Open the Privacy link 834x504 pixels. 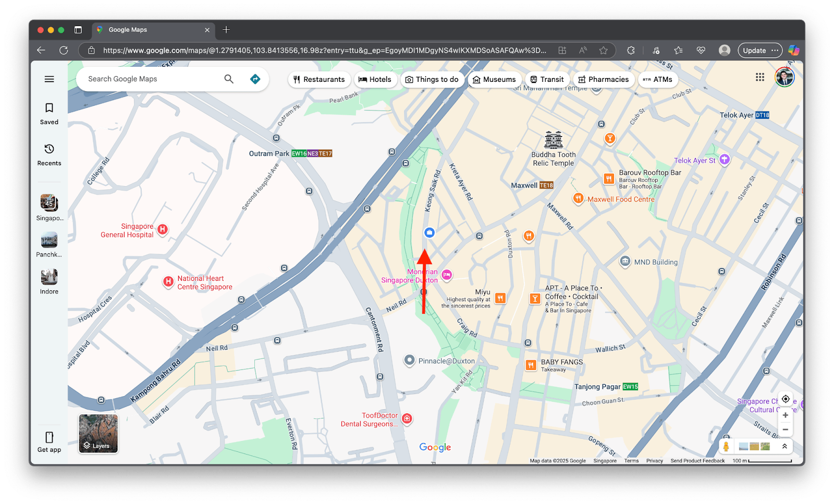coord(654,461)
